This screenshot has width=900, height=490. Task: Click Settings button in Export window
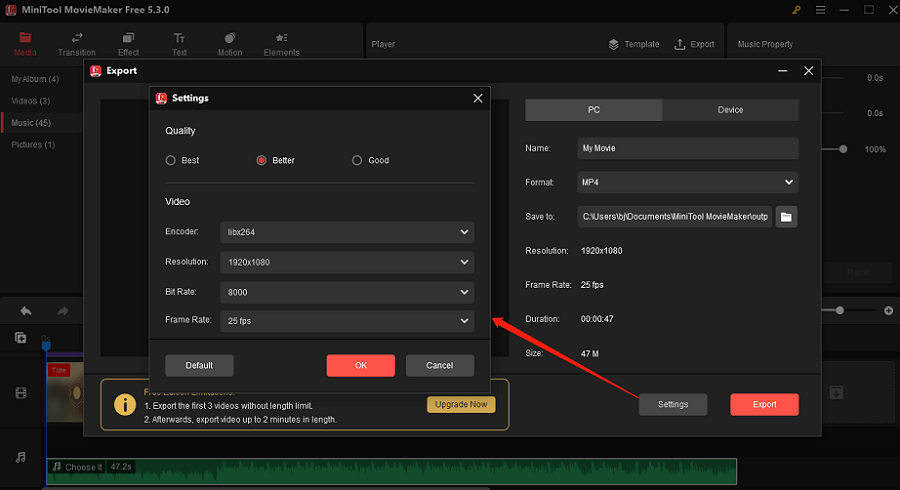coord(673,405)
